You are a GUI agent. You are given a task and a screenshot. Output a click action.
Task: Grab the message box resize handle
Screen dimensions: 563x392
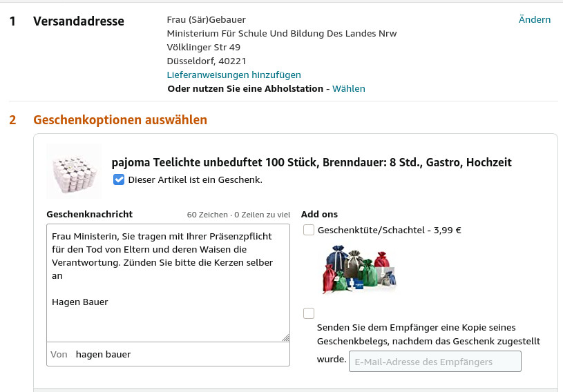285,337
